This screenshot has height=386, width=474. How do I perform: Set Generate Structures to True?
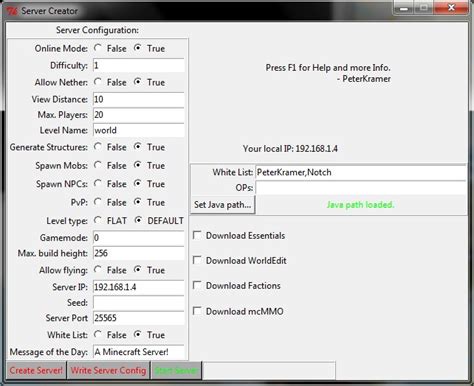coord(138,147)
